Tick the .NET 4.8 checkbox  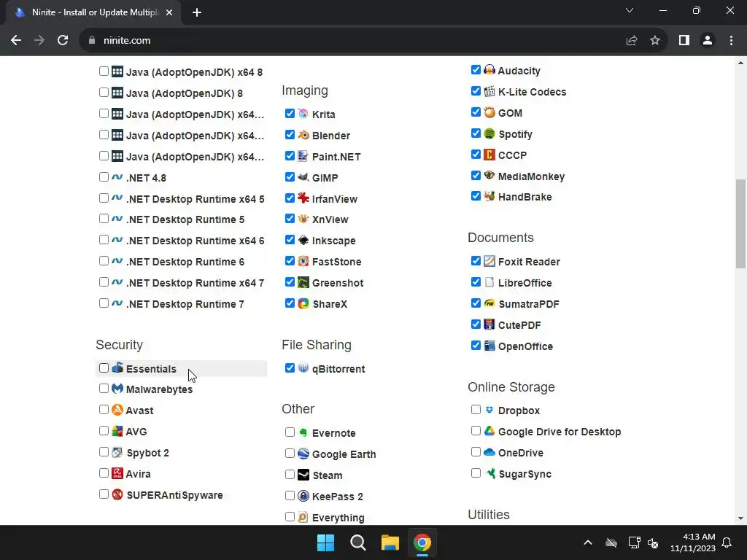tap(104, 177)
